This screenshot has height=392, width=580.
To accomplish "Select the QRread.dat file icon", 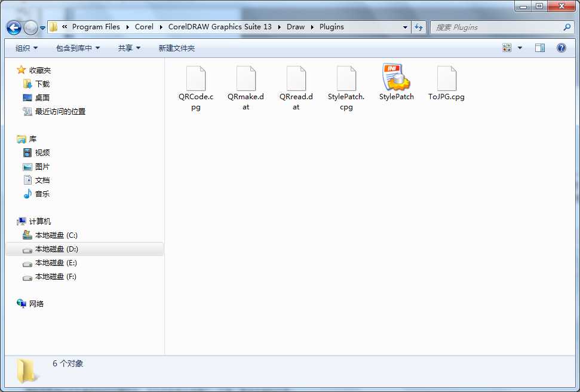I will click(296, 78).
